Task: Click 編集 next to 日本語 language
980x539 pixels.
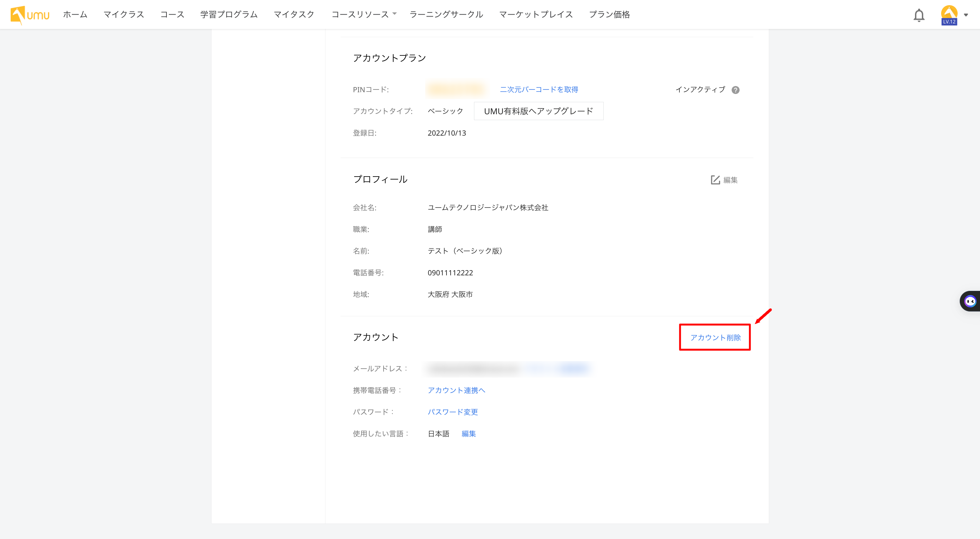Action: point(468,434)
